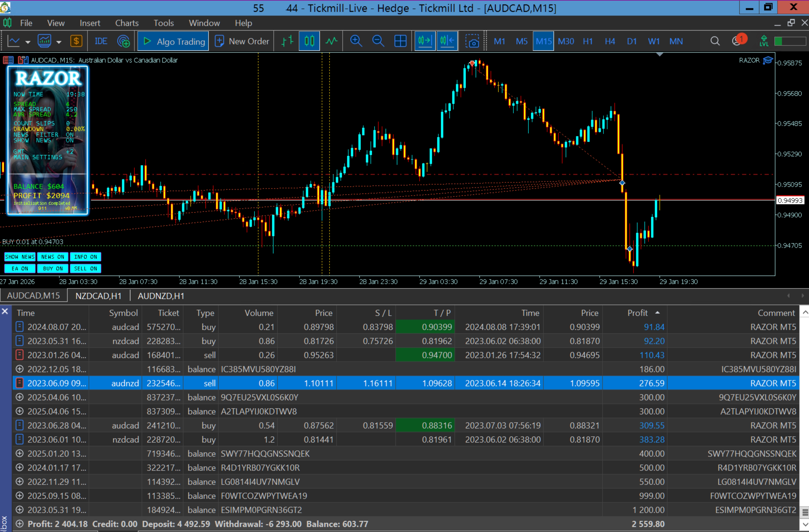Toggle the BUY ON button
The height and width of the screenshot is (532, 809).
53,269
